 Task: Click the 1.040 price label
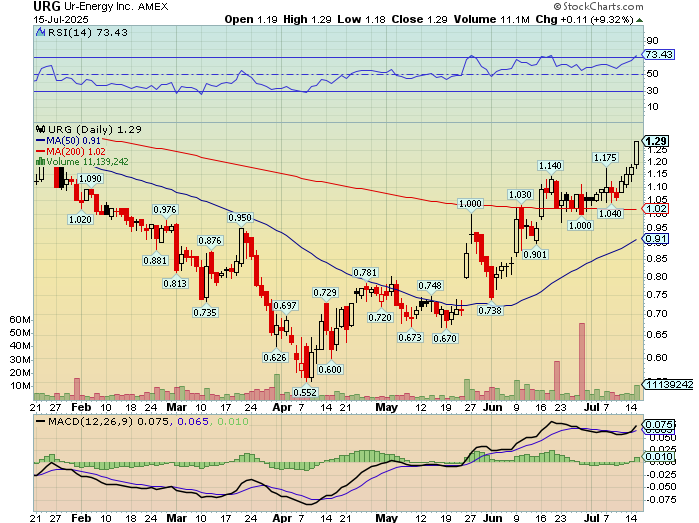click(610, 213)
